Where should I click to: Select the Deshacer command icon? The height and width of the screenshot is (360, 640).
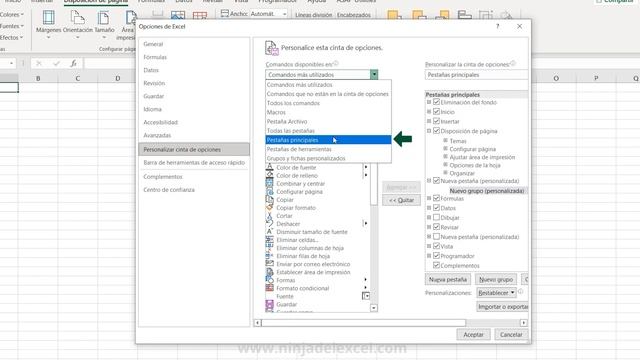[x=269, y=224]
